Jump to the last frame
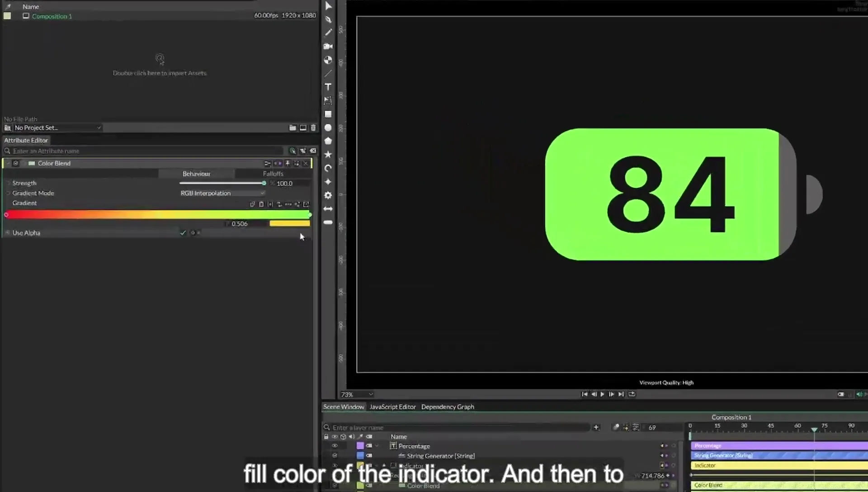The image size is (868, 492). [621, 394]
